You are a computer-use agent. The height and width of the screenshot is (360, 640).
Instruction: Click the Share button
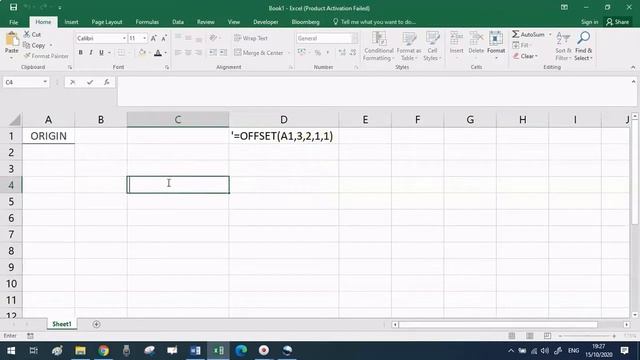[x=618, y=22]
